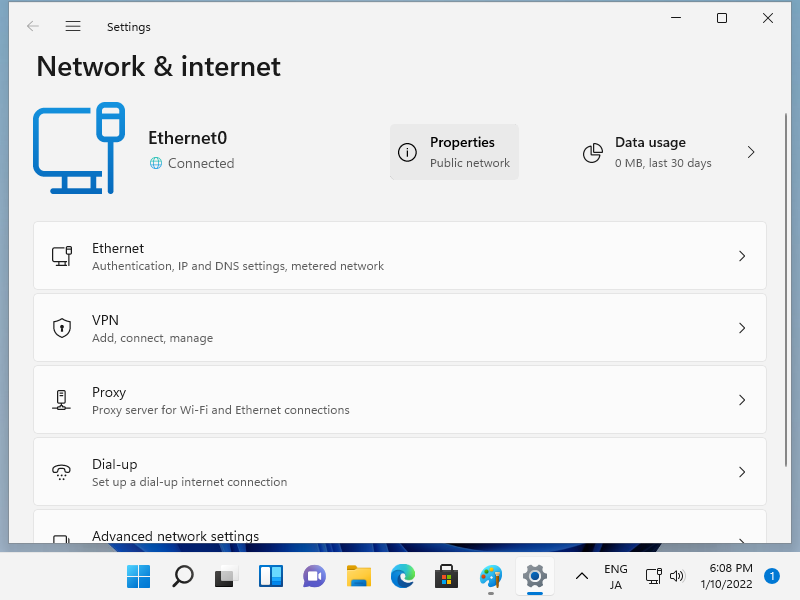Click the Dial-up phone icon
The width and height of the screenshot is (800, 600).
62,472
